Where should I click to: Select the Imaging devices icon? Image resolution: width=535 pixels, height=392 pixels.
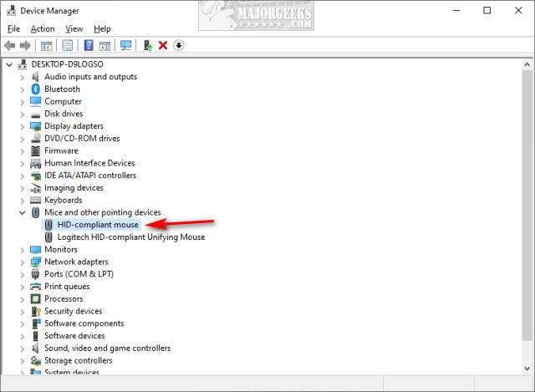click(35, 188)
